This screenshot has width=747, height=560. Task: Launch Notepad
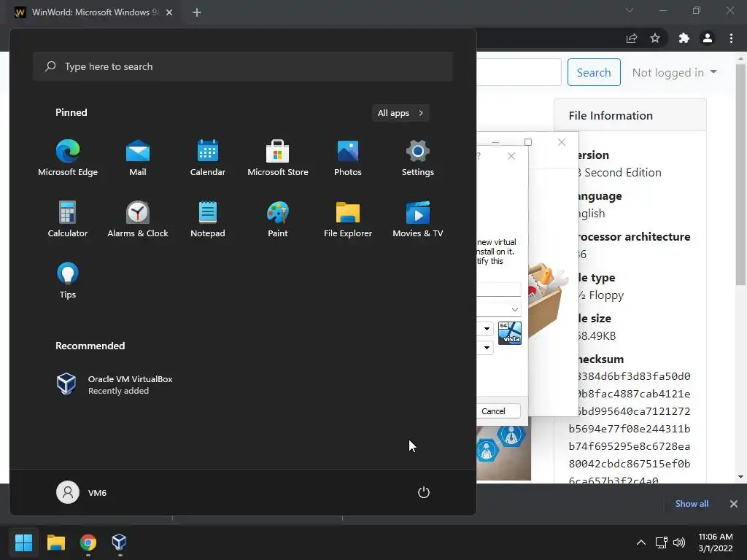tap(208, 219)
